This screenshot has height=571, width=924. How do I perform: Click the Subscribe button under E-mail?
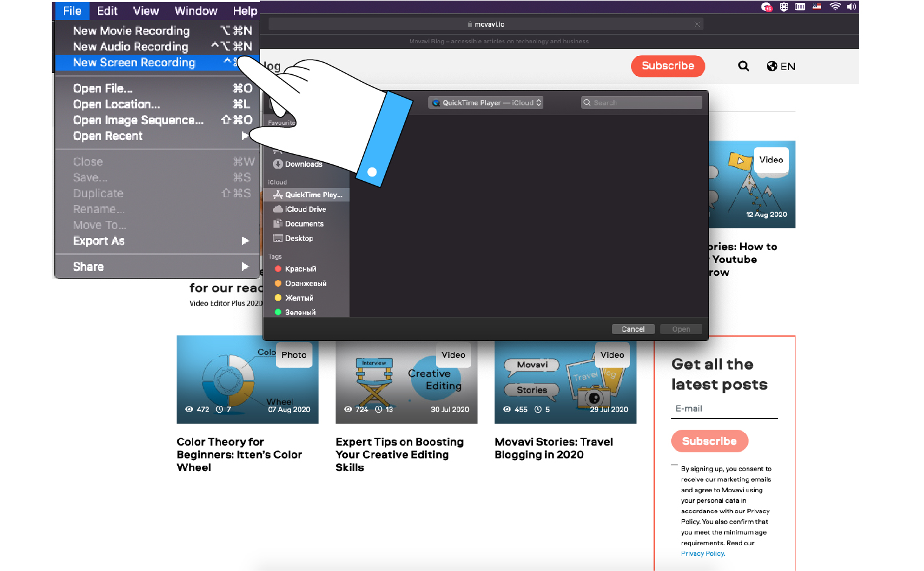coord(710,441)
